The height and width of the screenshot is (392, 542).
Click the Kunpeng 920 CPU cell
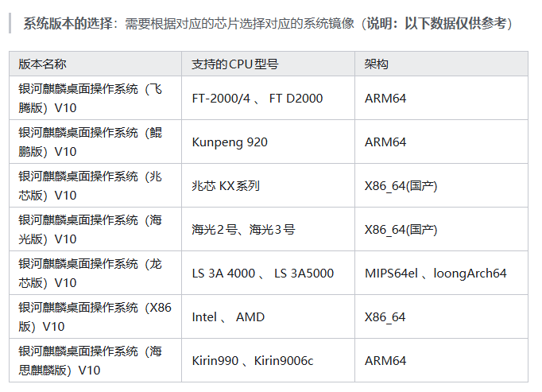(230, 142)
